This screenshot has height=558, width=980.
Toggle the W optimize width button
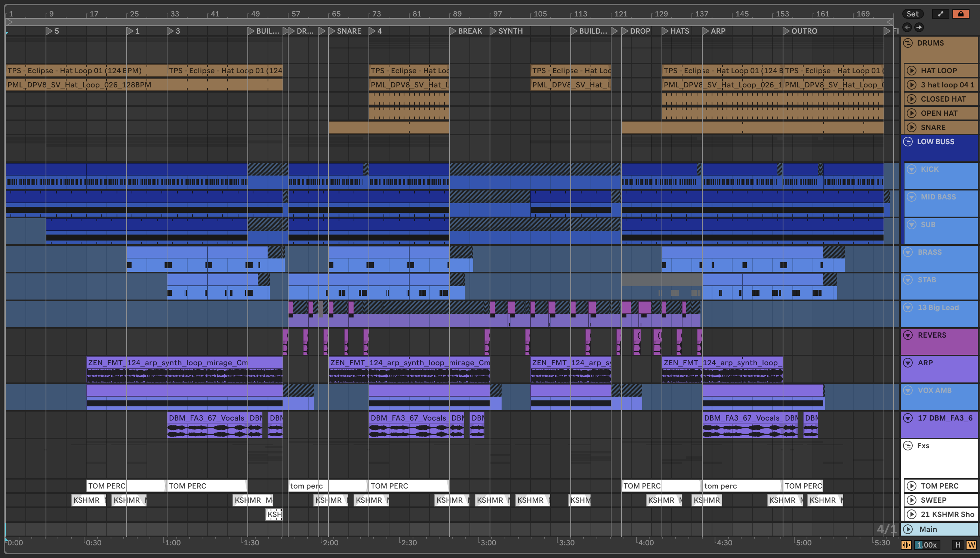coord(971,545)
